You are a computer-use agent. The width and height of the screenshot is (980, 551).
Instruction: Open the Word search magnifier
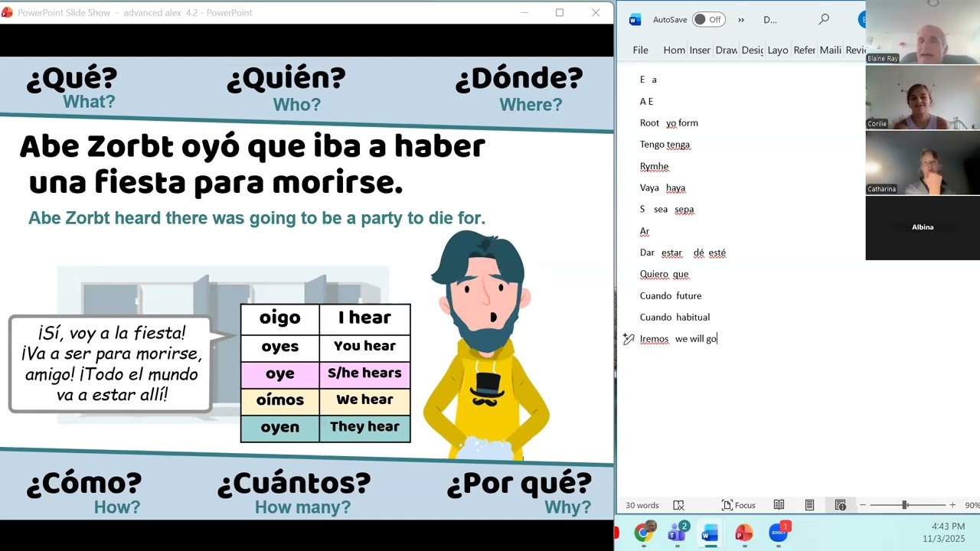click(824, 19)
